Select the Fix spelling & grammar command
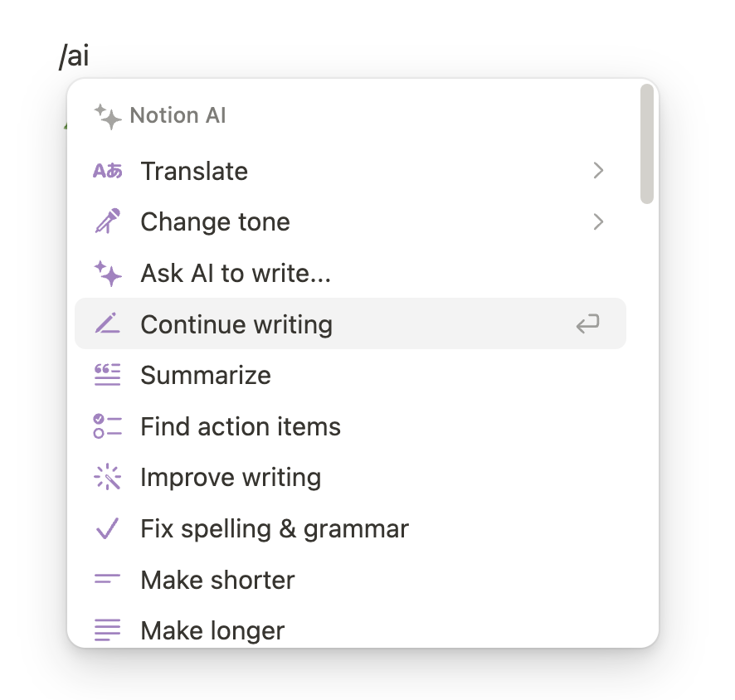The width and height of the screenshot is (735, 700). pos(274,528)
